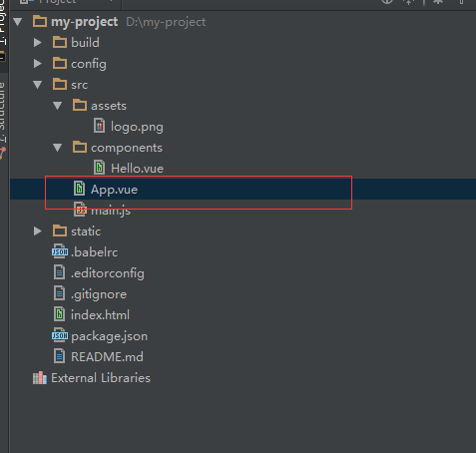Screen dimensions: 476x453
Task: Select the config folder name
Action: (x=89, y=64)
